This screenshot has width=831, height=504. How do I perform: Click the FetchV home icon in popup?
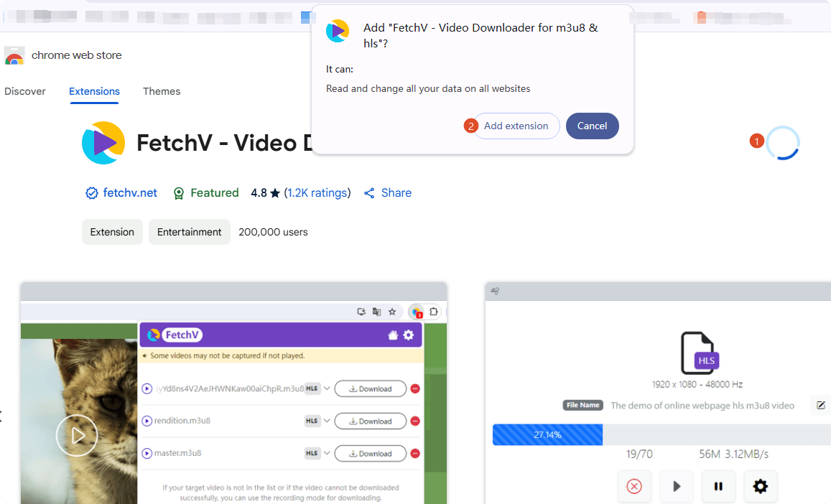tap(393, 335)
